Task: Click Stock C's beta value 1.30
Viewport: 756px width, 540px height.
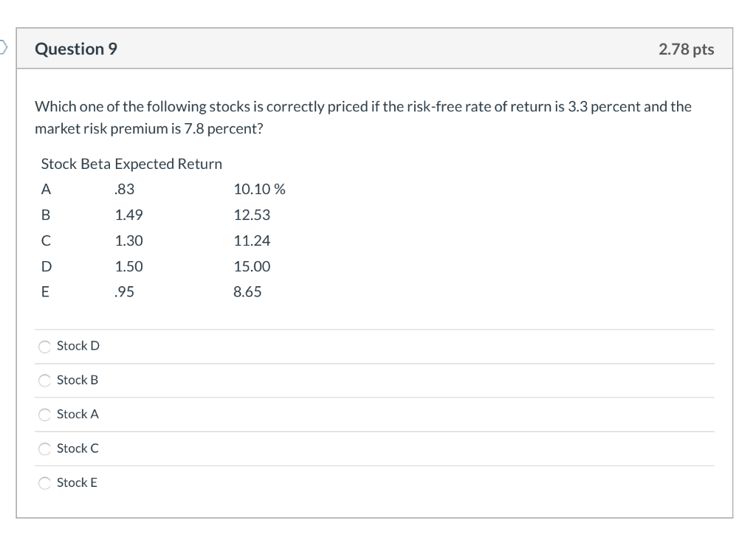Action: (129, 240)
